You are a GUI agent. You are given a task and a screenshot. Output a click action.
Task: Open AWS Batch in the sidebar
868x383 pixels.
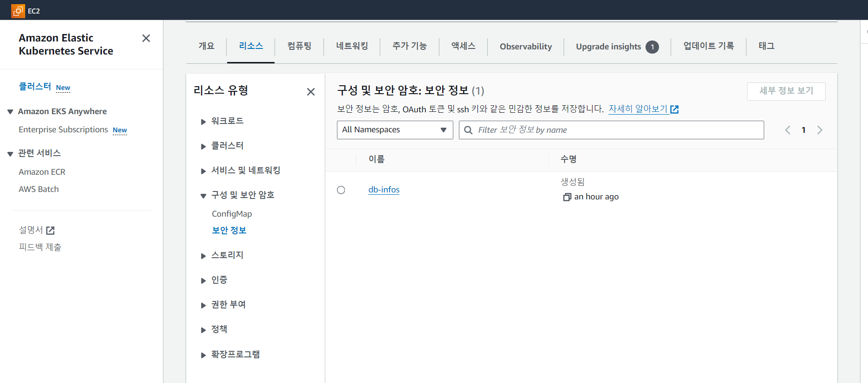click(39, 189)
